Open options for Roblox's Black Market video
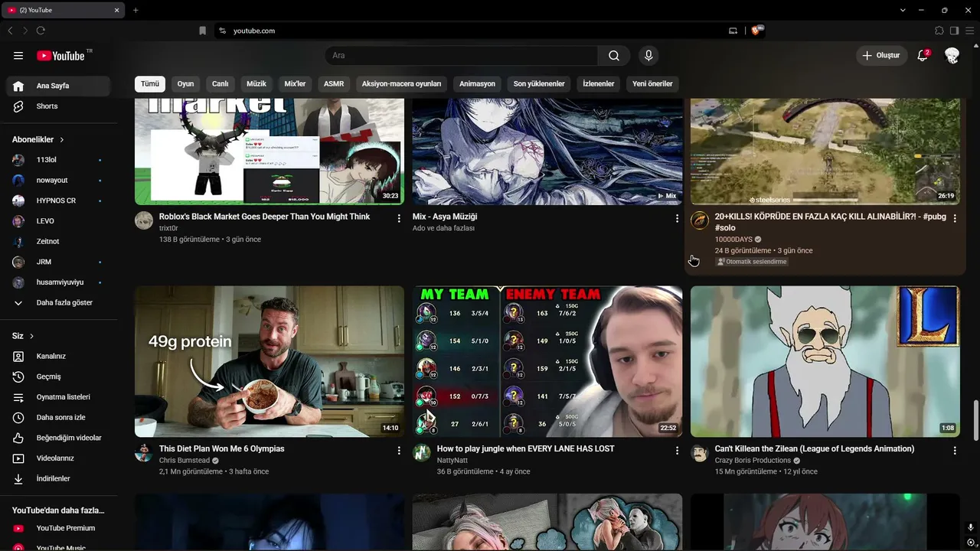980x551 pixels. point(399,218)
